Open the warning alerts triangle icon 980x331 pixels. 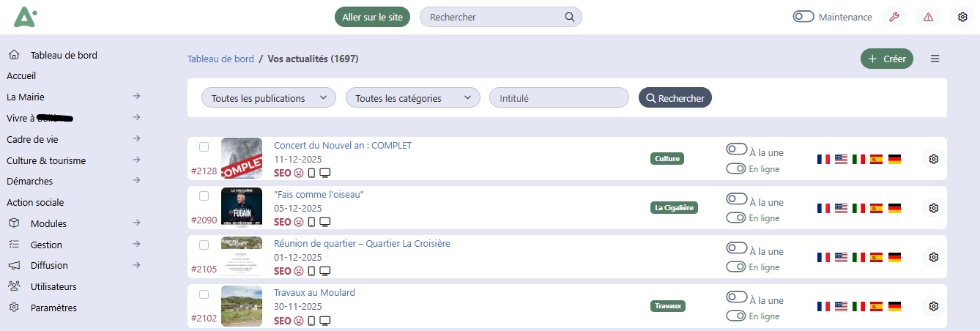coord(929,17)
